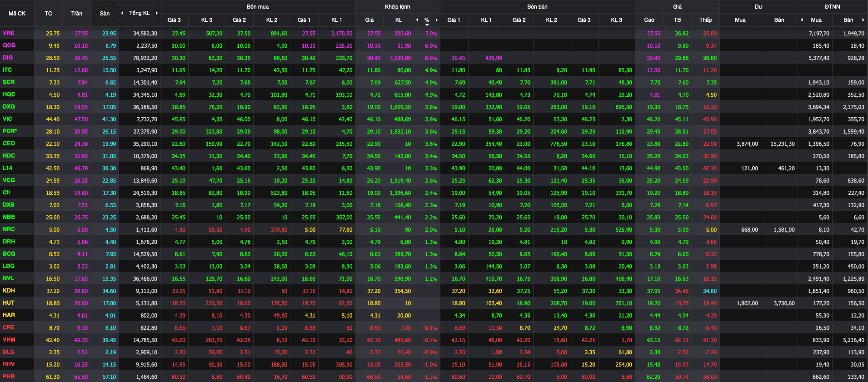Click HUT Dư Bán value 3,730,60
The image size is (868, 382).
pyautogui.click(x=784, y=303)
